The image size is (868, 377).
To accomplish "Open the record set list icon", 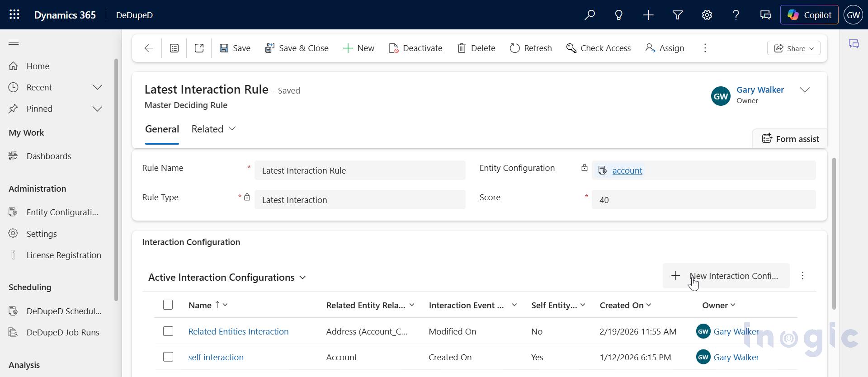I will (175, 48).
